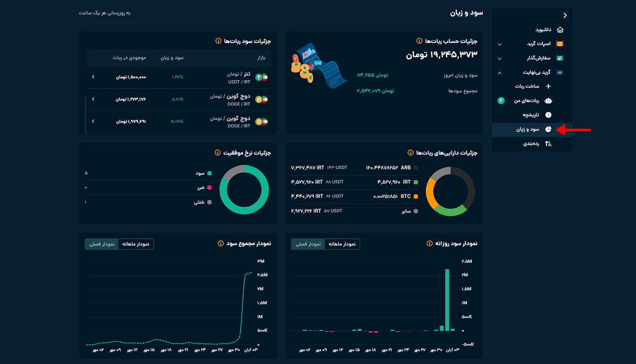Select نمودار ماهانه tab in total profit chart

[136, 244]
